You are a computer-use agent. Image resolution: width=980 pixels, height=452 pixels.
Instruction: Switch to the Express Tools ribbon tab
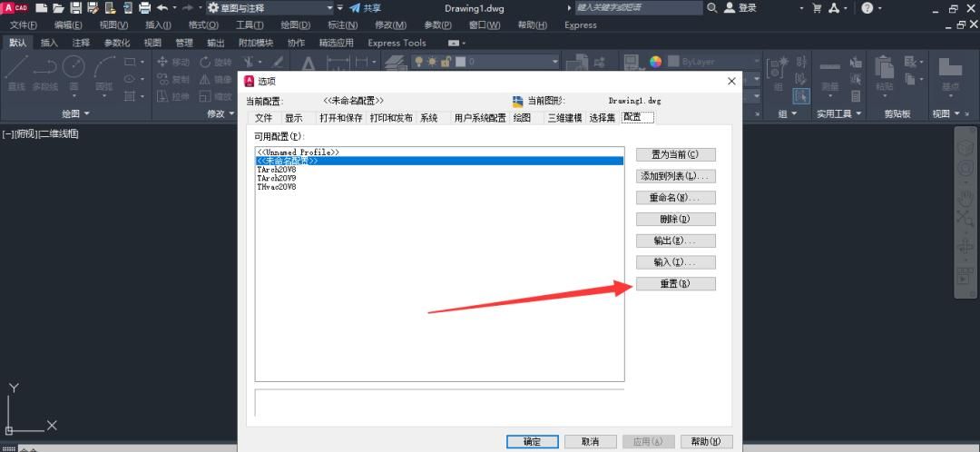tap(397, 43)
